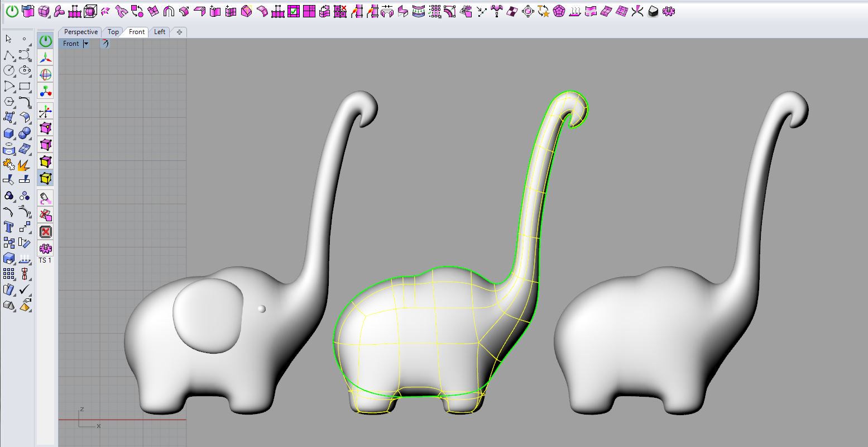Click the viewport camera icon beside Front label
Image resolution: width=868 pixels, height=447 pixels.
tap(104, 44)
